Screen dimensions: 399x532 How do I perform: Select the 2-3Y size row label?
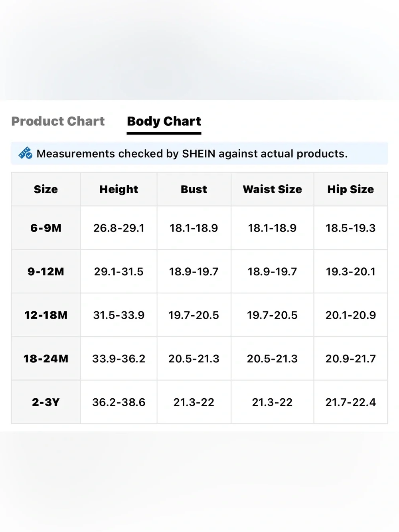coord(46,402)
